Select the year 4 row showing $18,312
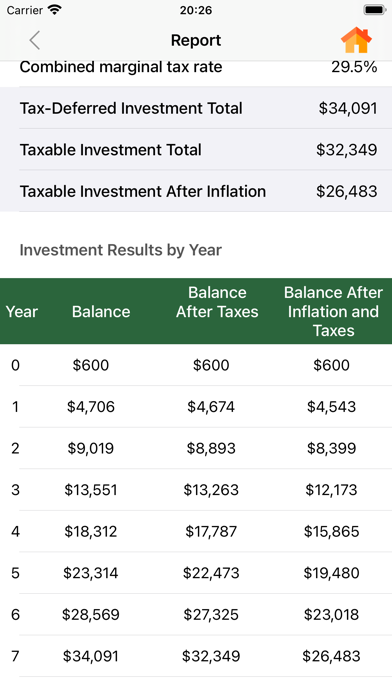Viewport: 392px width, 696px height. 196,531
